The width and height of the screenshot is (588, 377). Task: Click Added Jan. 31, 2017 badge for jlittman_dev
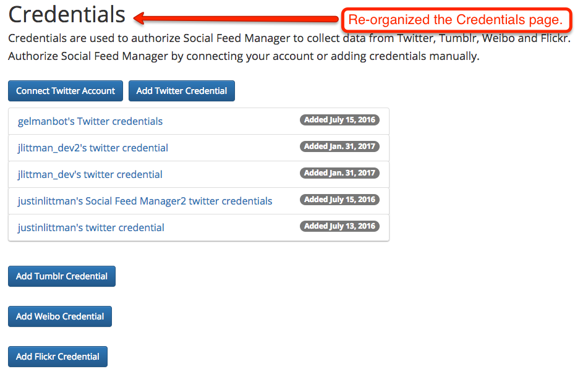(339, 173)
